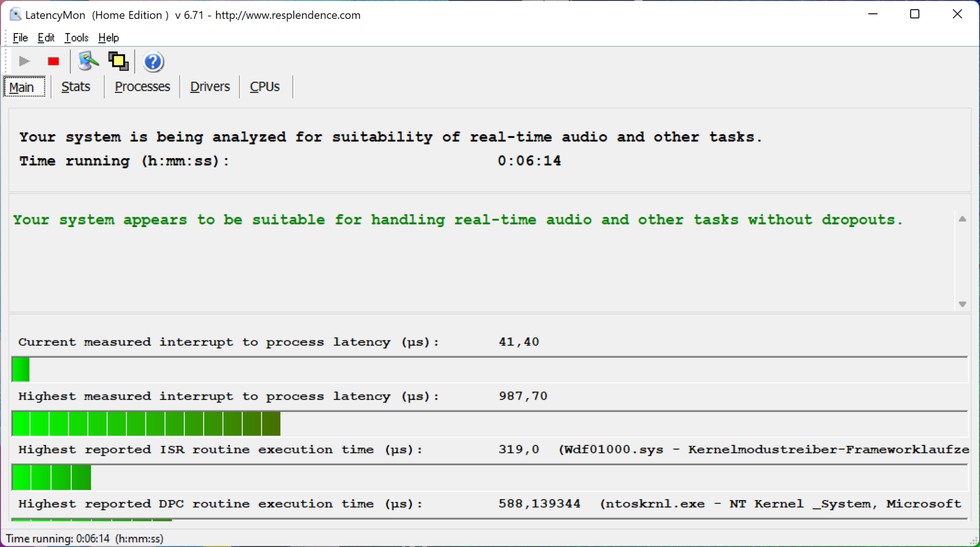Click the green system suitability message
The height and width of the screenshot is (547, 980).
coord(458,220)
